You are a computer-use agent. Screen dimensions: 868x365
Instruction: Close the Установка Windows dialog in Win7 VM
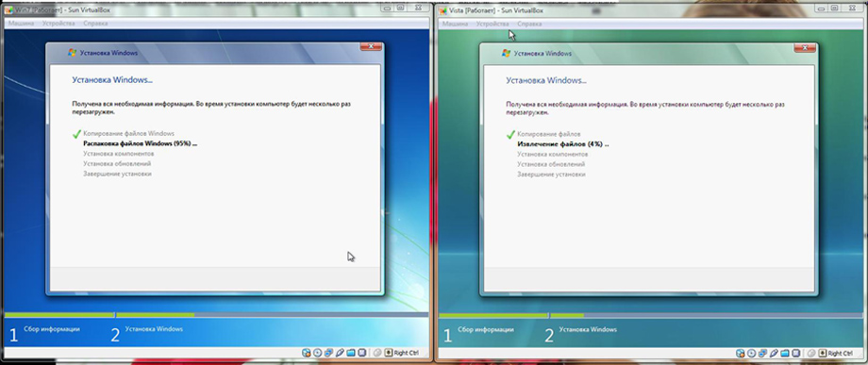(371, 47)
